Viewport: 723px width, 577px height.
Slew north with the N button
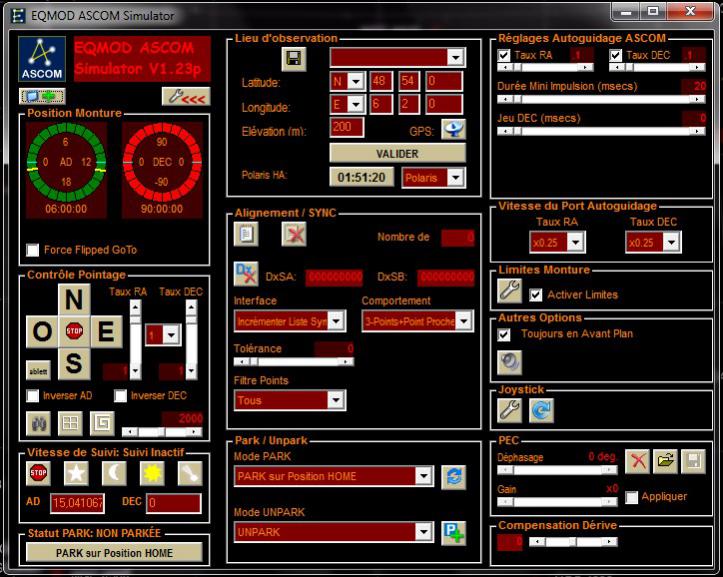74,299
